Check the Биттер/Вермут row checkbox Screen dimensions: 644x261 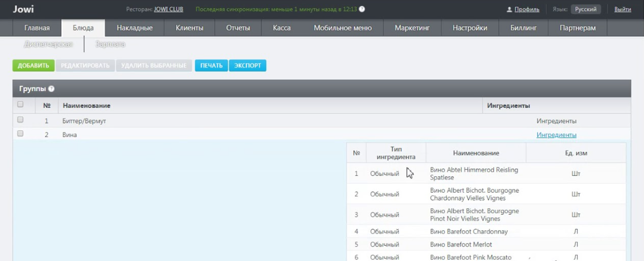20,120
